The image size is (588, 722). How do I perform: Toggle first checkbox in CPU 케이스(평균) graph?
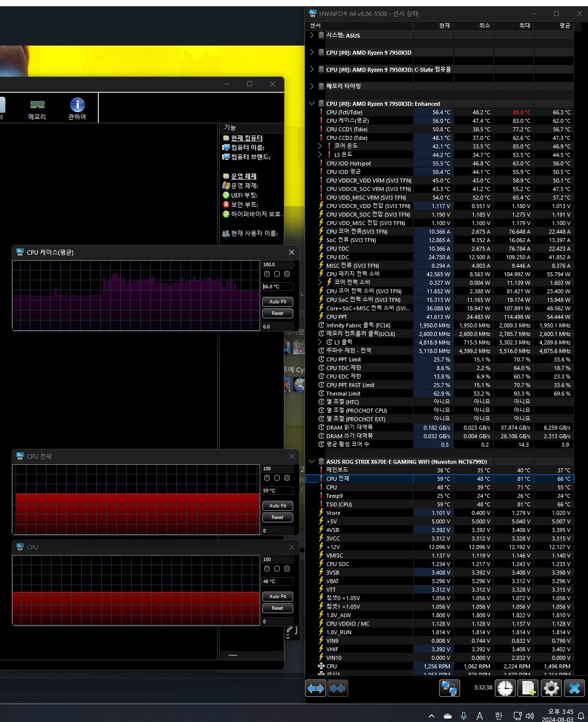(x=267, y=274)
